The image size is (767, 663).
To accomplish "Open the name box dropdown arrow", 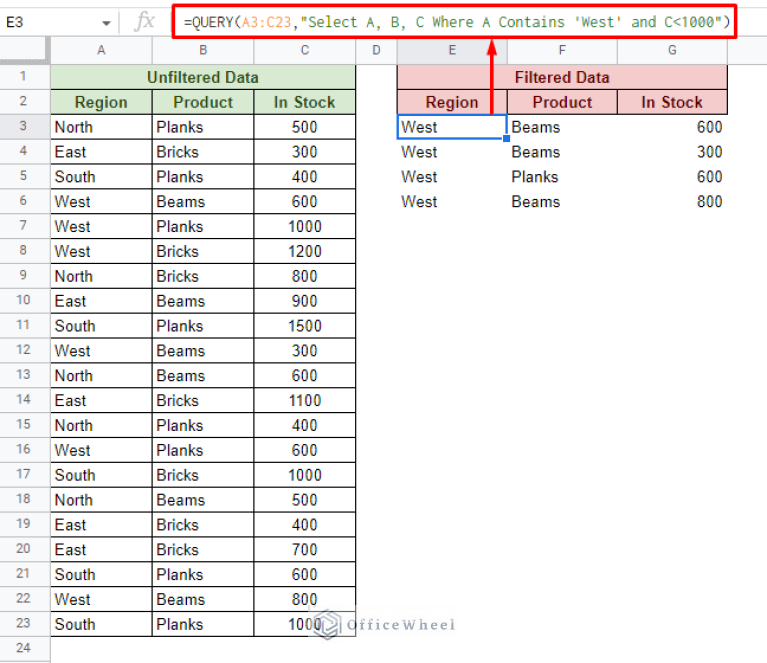I will tap(106, 21).
